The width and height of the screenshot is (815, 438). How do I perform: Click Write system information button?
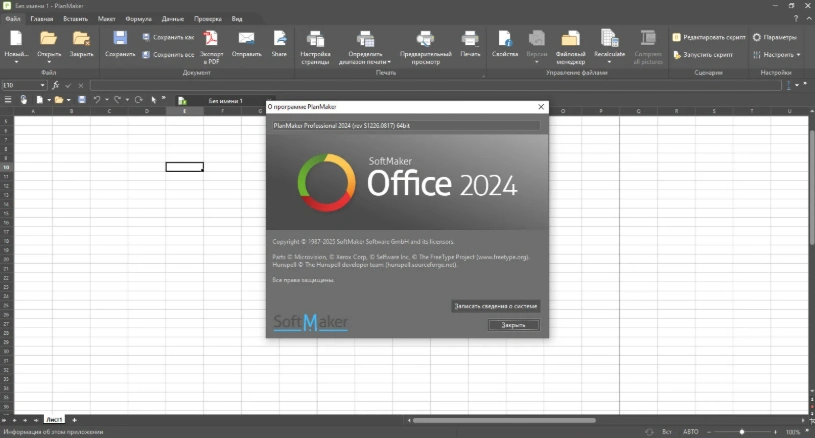coord(495,306)
